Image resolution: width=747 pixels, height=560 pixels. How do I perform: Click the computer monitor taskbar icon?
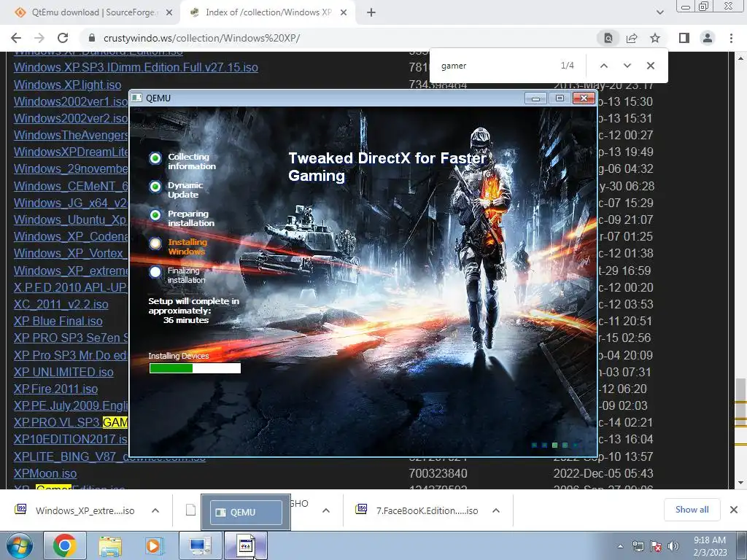pyautogui.click(x=200, y=545)
